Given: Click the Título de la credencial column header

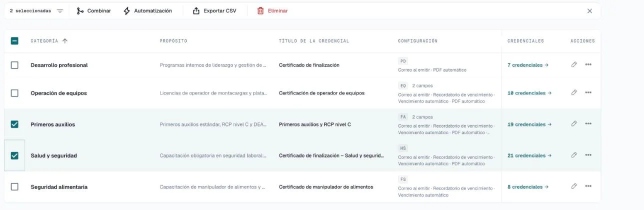Looking at the screenshot, I should [314, 41].
